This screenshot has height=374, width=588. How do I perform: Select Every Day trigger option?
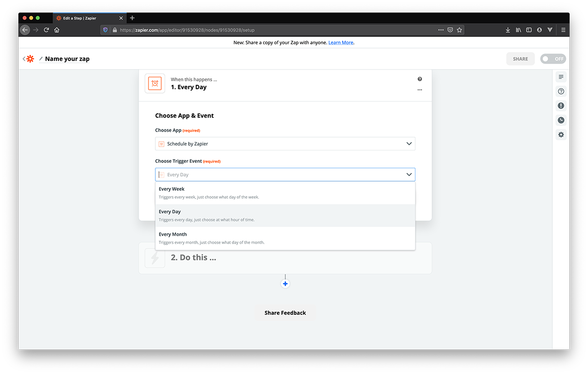coord(285,216)
